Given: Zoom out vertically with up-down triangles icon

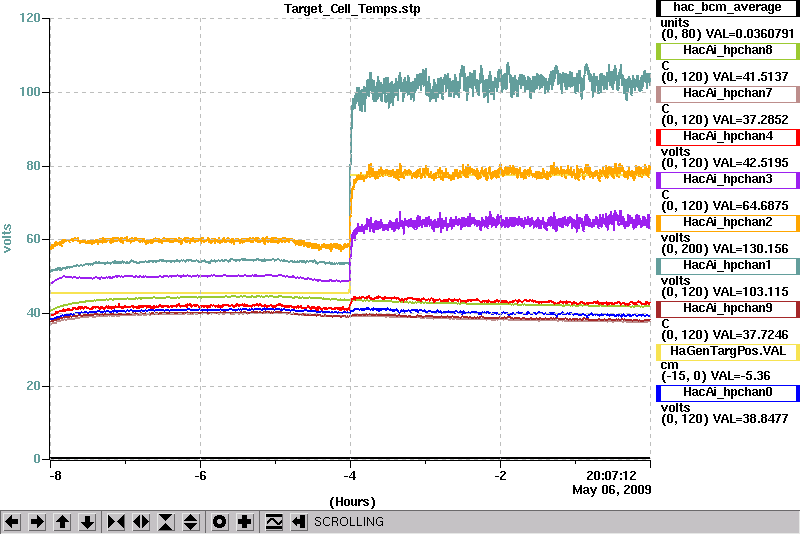Looking at the screenshot, I should pyautogui.click(x=191, y=522).
